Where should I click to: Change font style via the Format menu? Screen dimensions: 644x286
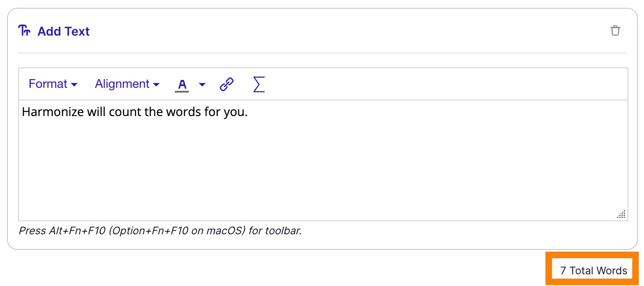tap(53, 83)
